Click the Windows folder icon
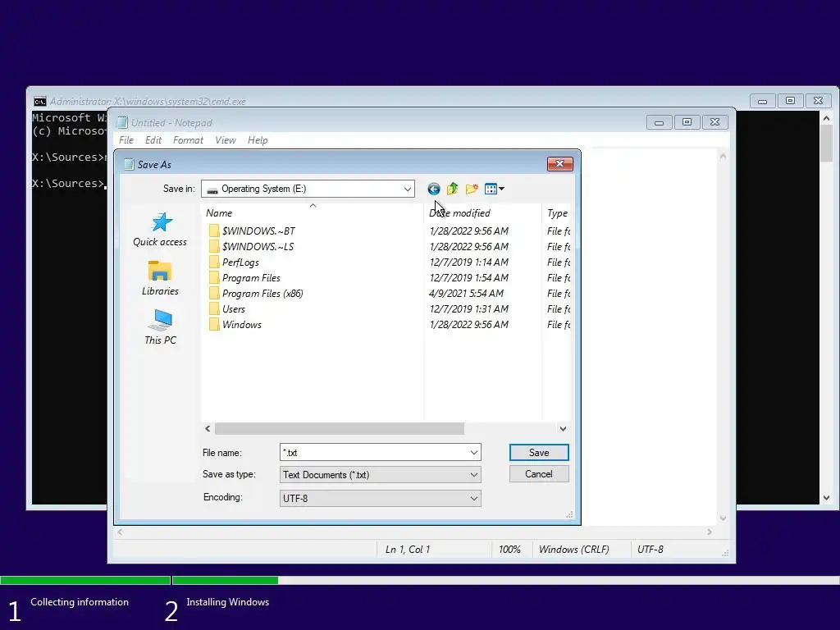The width and height of the screenshot is (840, 630). (214, 324)
